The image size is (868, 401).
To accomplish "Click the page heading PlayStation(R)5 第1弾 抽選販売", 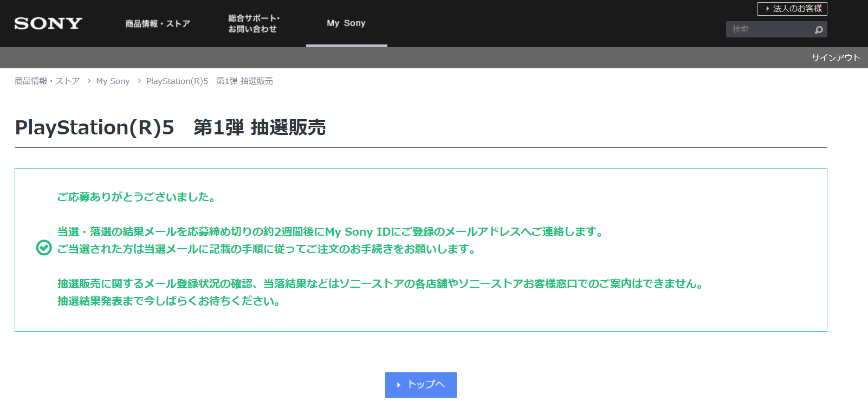I will point(170,127).
